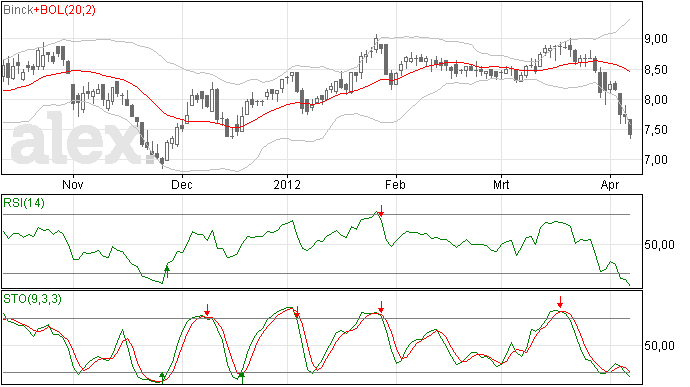The image size is (690, 387).
Task: Click the RSI(14) panel label
Action: point(24,203)
